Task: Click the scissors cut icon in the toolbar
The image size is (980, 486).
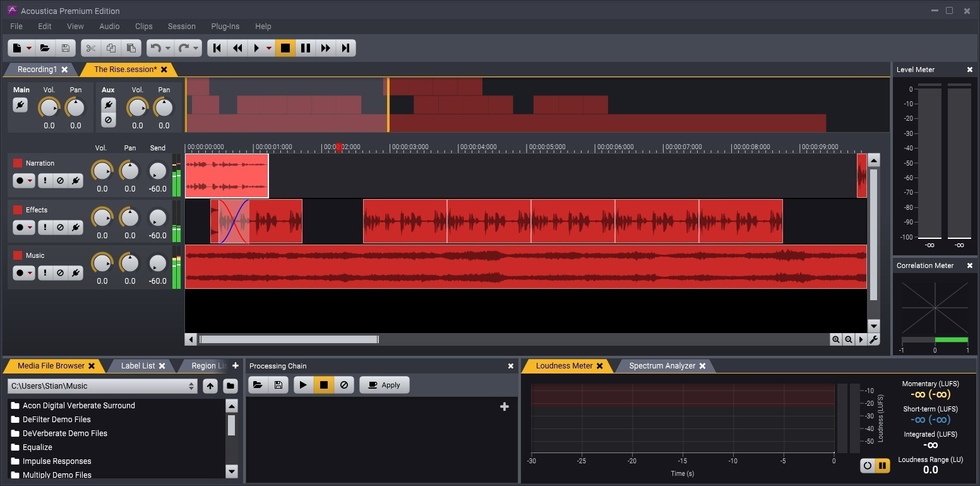Action: pyautogui.click(x=90, y=47)
